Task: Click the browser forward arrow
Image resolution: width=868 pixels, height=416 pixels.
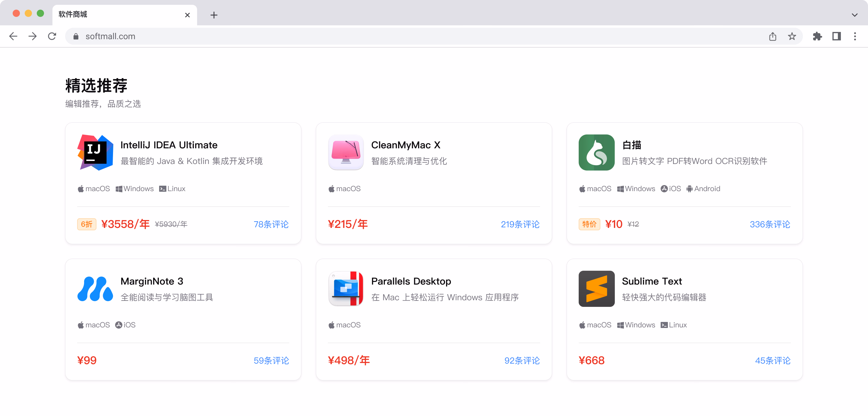Action: tap(33, 36)
